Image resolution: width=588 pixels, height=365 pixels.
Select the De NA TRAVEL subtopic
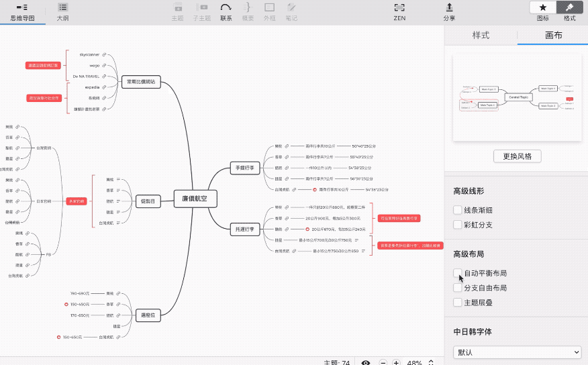point(86,76)
